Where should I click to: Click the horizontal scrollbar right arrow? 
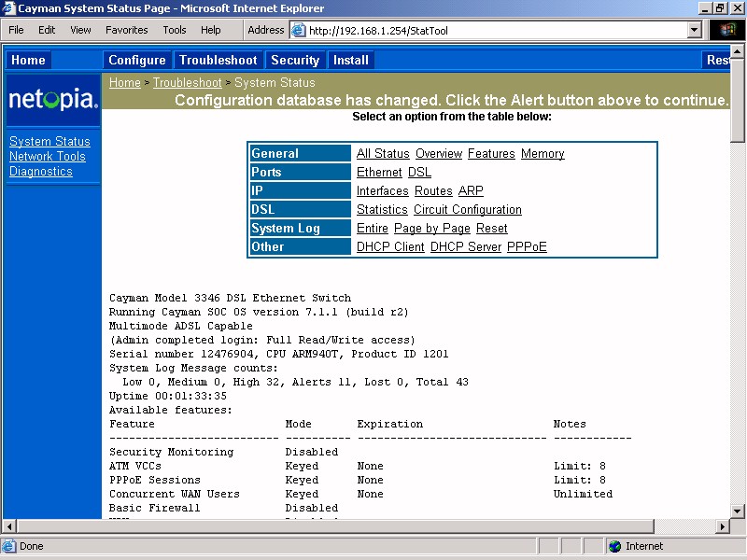pos(723,526)
